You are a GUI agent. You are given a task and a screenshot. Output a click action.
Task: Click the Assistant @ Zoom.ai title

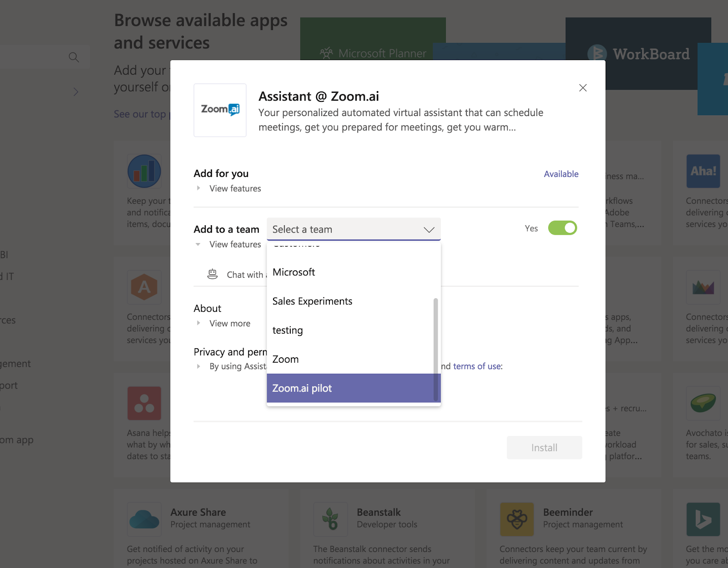pyautogui.click(x=318, y=96)
